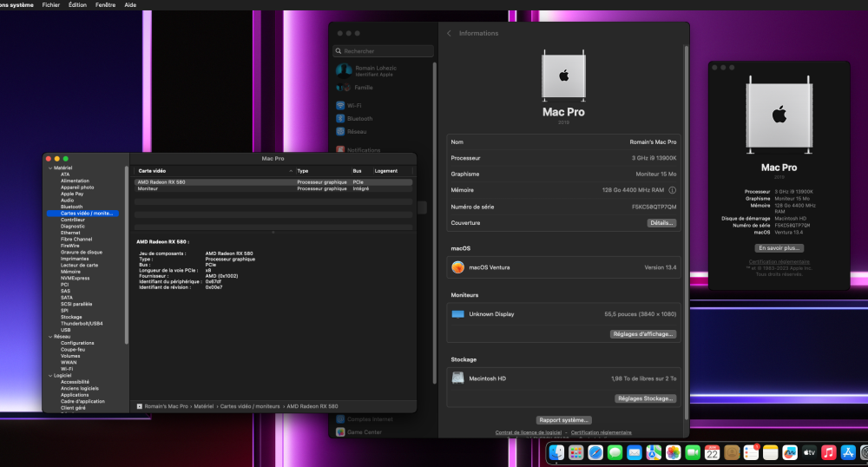Open Music app in the Dock
This screenshot has height=467, width=868.
click(828, 452)
